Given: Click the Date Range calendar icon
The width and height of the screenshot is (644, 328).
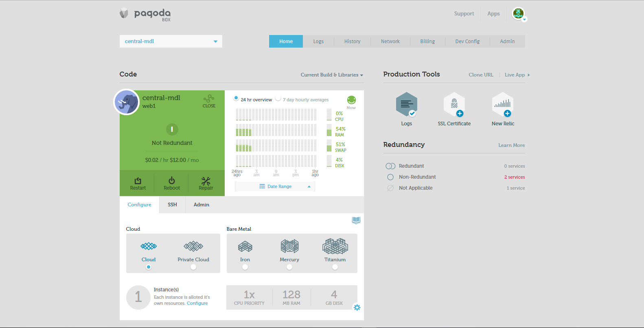Looking at the screenshot, I should 262,186.
